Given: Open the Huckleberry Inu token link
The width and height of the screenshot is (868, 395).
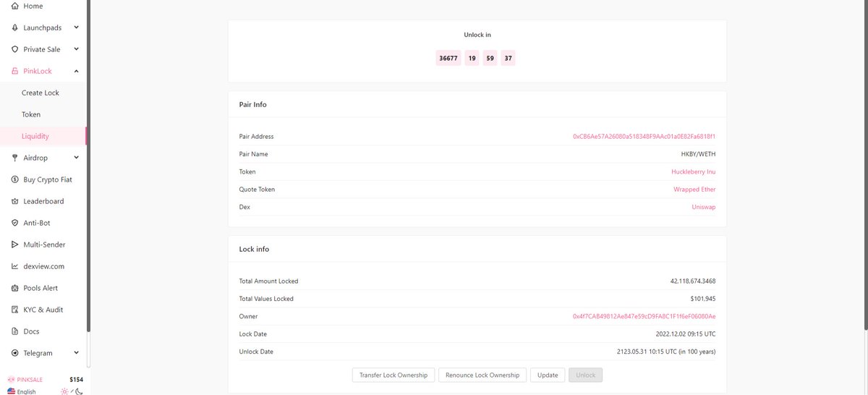Looking at the screenshot, I should [x=693, y=171].
